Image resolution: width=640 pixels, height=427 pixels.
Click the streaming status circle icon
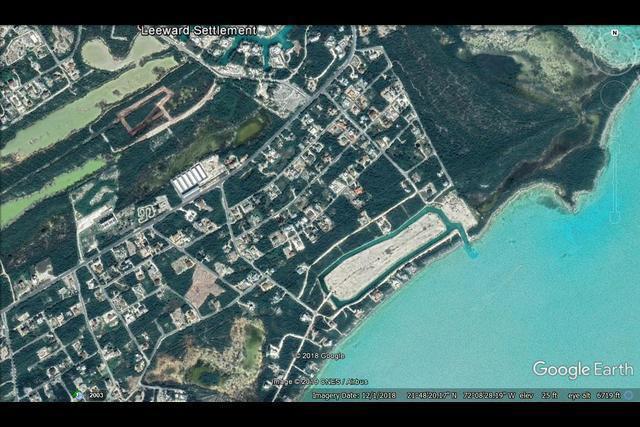pyautogui.click(x=629, y=395)
